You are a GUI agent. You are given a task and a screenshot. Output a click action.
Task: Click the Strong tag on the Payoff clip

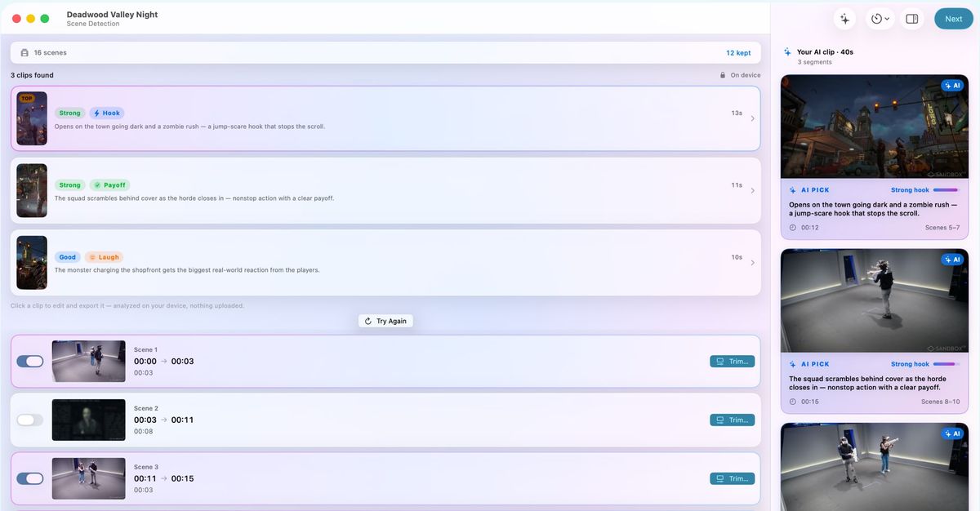[69, 184]
